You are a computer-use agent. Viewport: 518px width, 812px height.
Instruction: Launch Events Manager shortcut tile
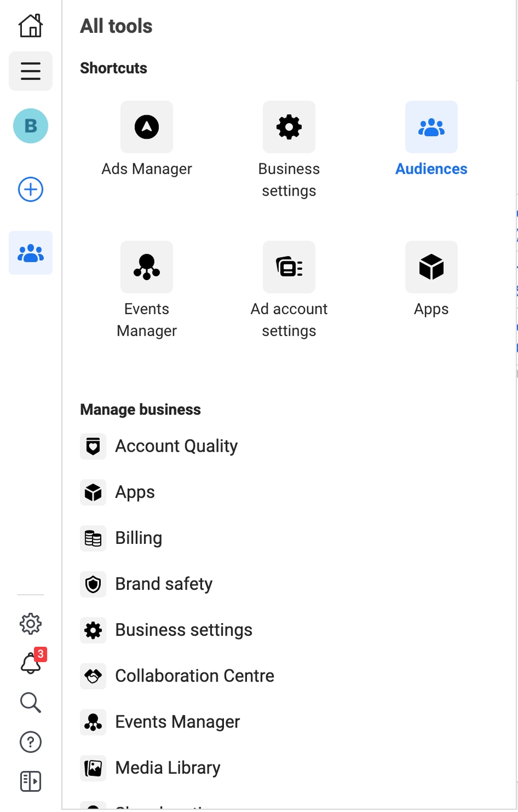pyautogui.click(x=147, y=267)
